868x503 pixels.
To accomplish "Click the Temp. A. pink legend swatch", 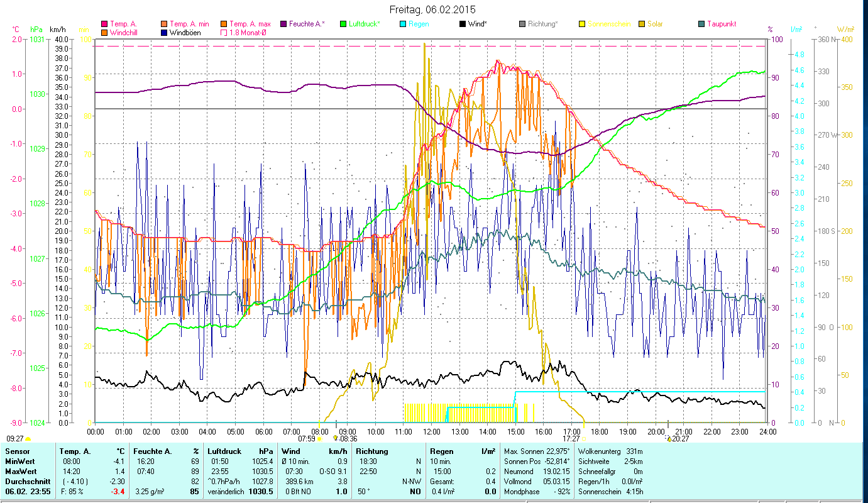I will (x=104, y=24).
